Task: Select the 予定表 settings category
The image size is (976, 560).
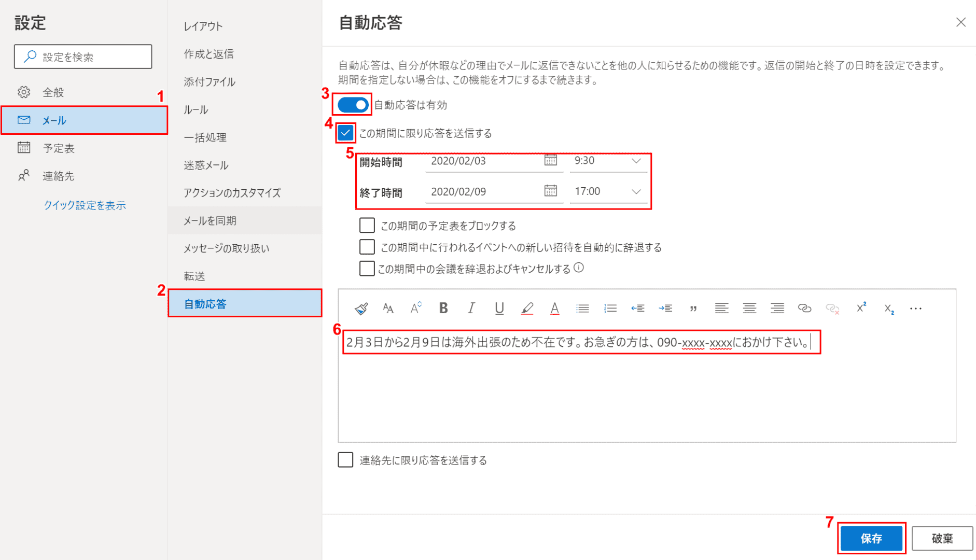Action: pyautogui.click(x=84, y=148)
